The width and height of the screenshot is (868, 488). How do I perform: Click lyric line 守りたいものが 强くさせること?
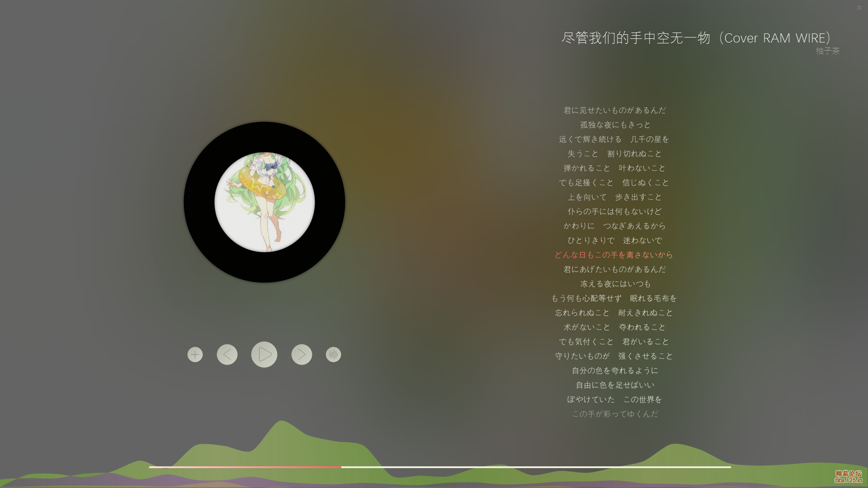[614, 356]
